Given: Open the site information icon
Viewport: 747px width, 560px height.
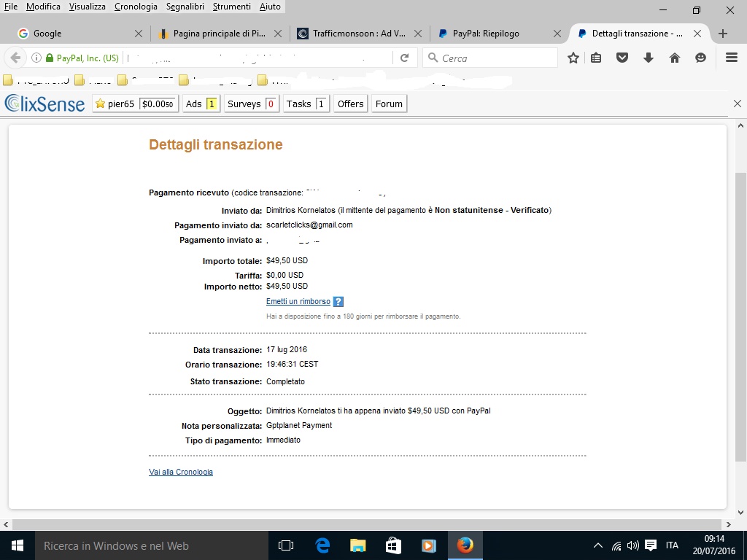Looking at the screenshot, I should point(36,58).
